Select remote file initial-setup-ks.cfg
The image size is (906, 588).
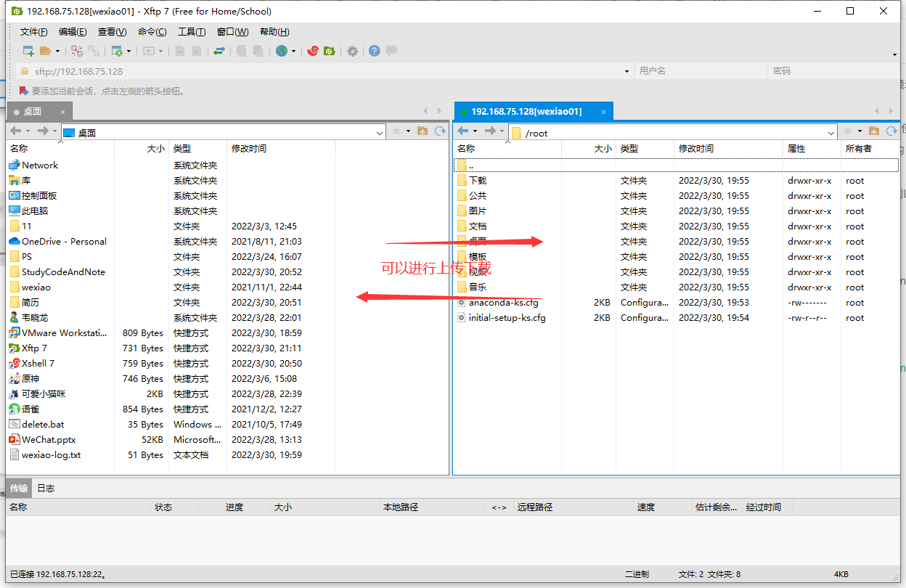507,318
